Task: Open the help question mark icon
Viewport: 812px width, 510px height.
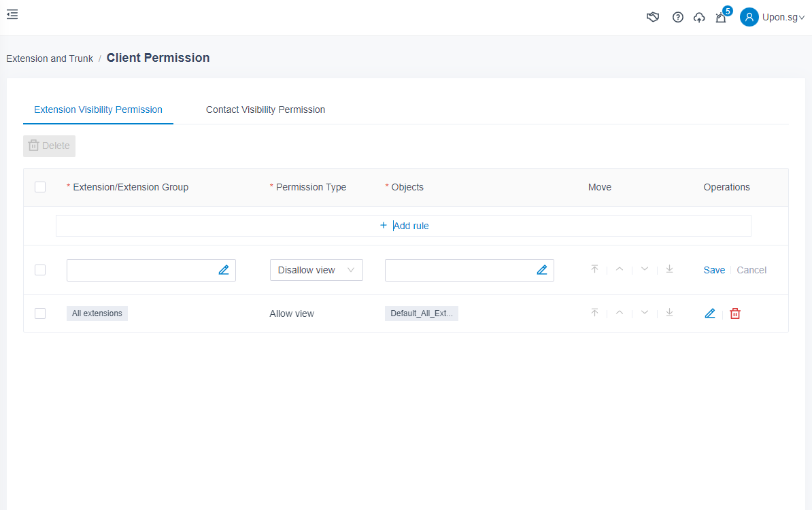Action: (677, 18)
